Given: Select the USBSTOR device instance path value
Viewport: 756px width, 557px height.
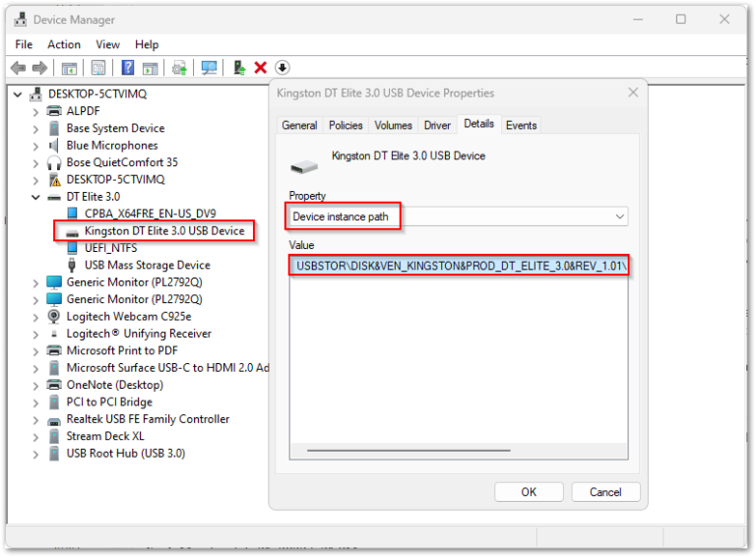Looking at the screenshot, I should pos(459,266).
